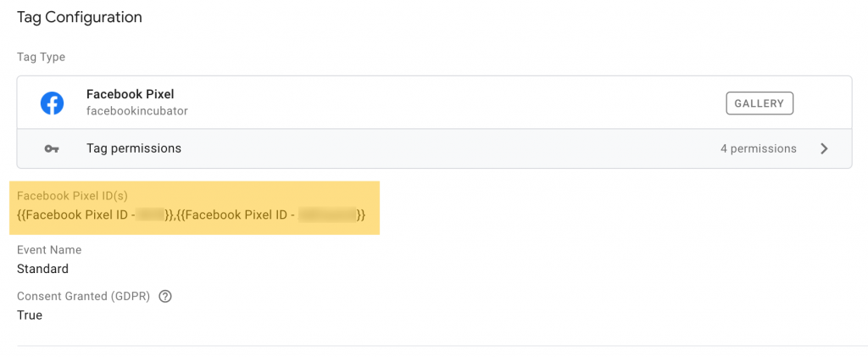Click the blurred second pixel ID name
Image resolution: width=868 pixels, height=357 pixels.
(x=327, y=216)
